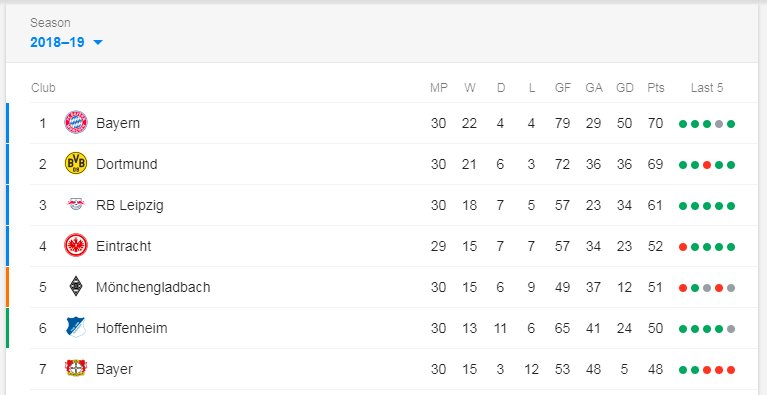Click the Dortmund BVB crest icon
767x395 pixels.
point(76,163)
